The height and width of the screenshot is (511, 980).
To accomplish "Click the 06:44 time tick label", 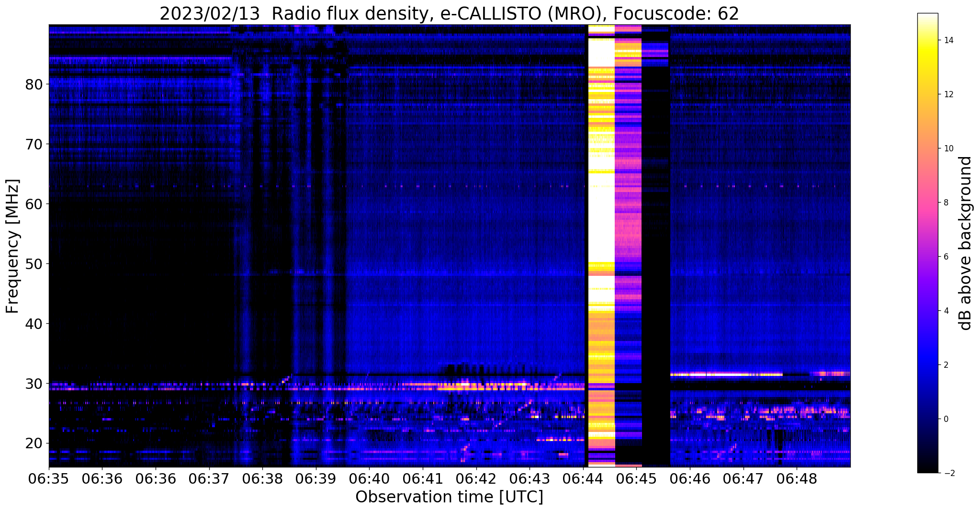I will (583, 478).
